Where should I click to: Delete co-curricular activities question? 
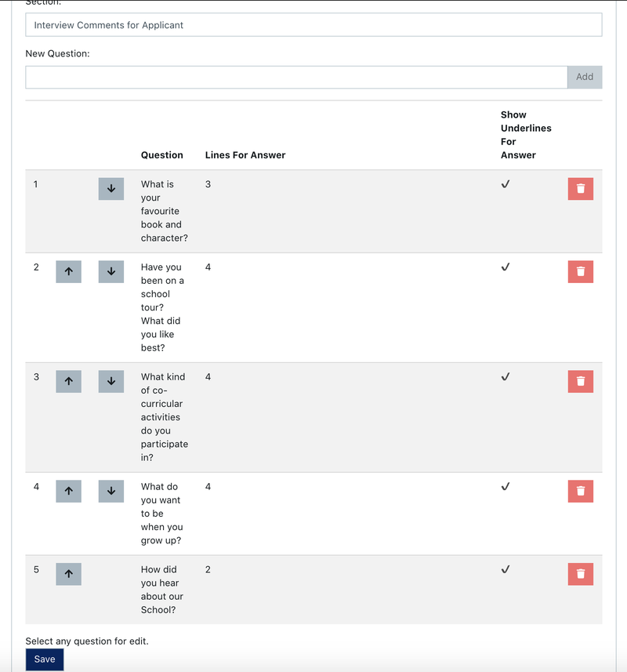[x=580, y=382]
